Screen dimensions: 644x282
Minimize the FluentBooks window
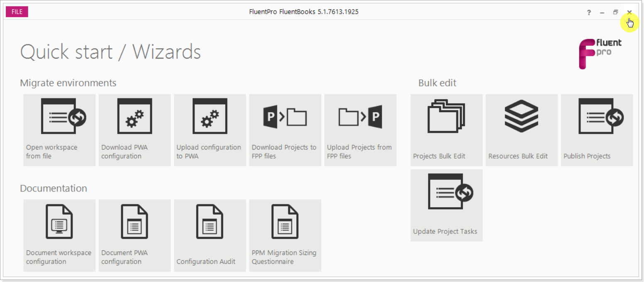coord(602,12)
